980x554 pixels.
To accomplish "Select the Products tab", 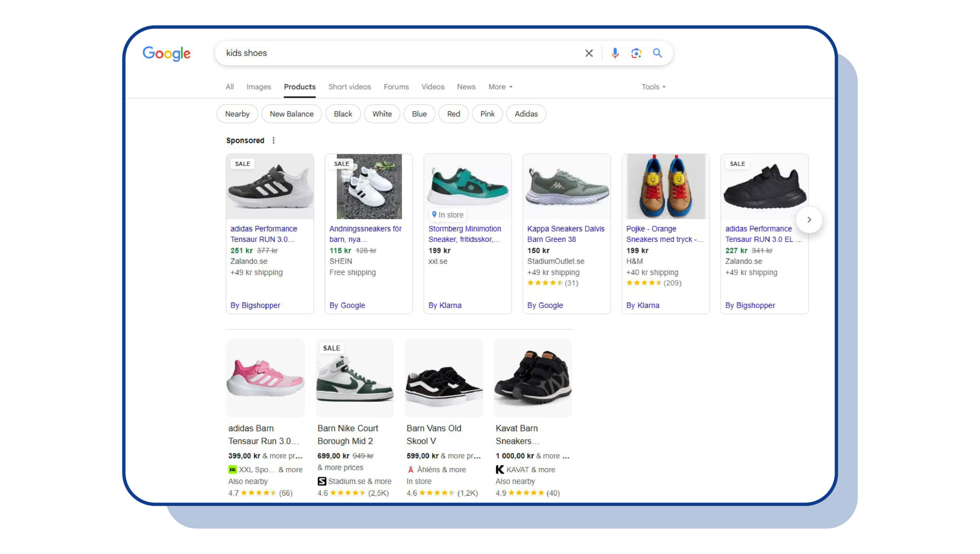I will (x=300, y=87).
